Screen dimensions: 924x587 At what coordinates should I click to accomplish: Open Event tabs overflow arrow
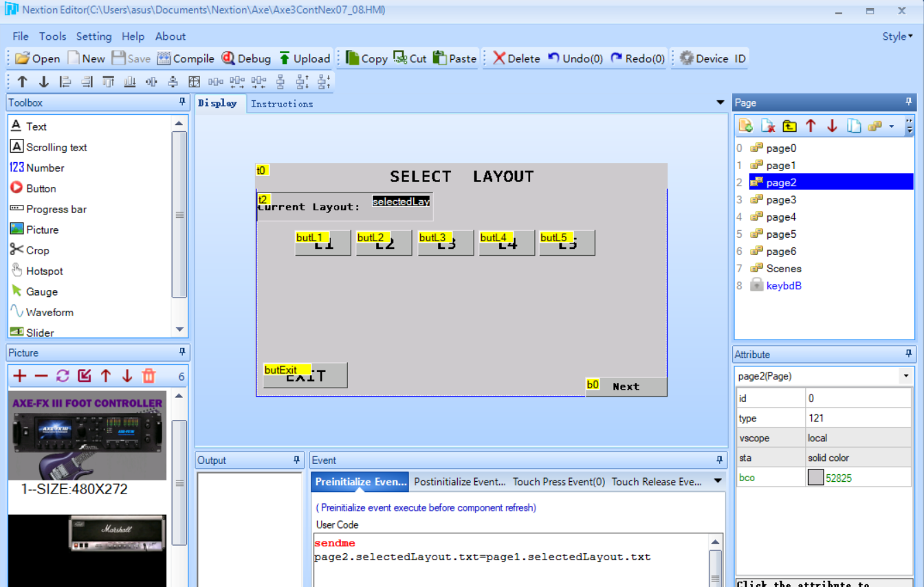pos(718,481)
